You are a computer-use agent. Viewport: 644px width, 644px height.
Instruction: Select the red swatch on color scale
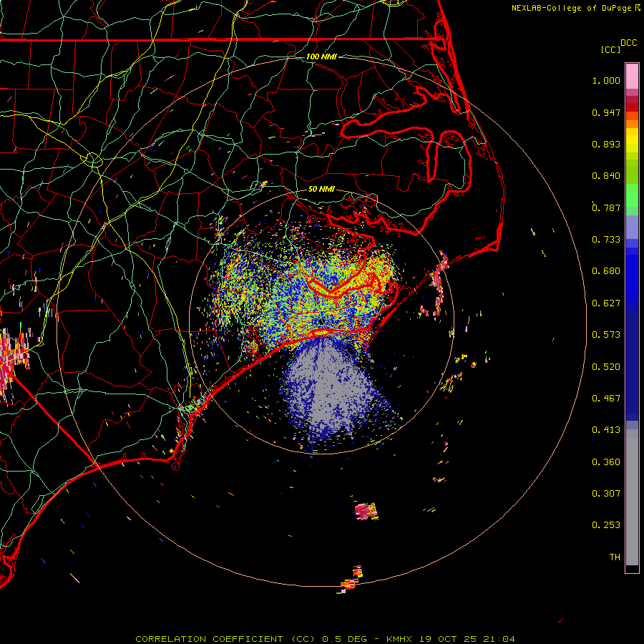coord(632,107)
